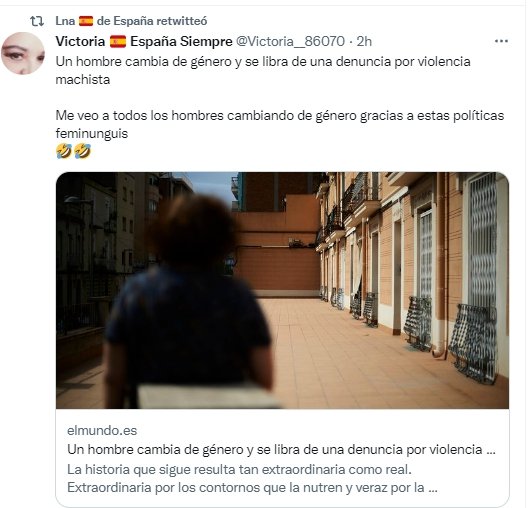Click the card description 'La historia que sigue'
531x508 pixels.
tap(252, 479)
